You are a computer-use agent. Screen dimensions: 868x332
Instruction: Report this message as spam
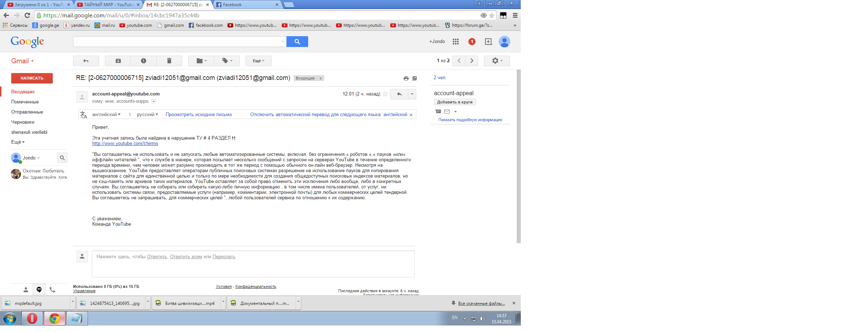click(144, 61)
